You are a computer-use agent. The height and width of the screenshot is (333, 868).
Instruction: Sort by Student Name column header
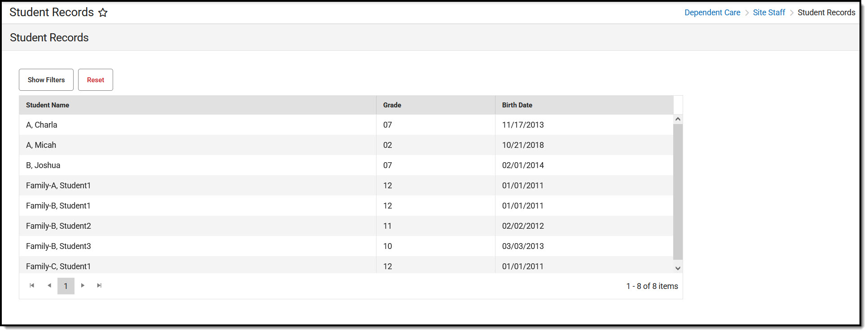[48, 105]
